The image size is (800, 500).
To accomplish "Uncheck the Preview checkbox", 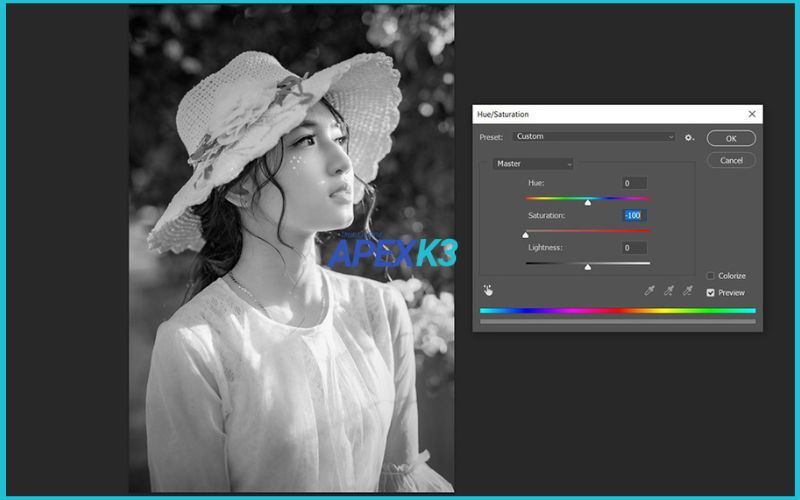I will coord(710,293).
